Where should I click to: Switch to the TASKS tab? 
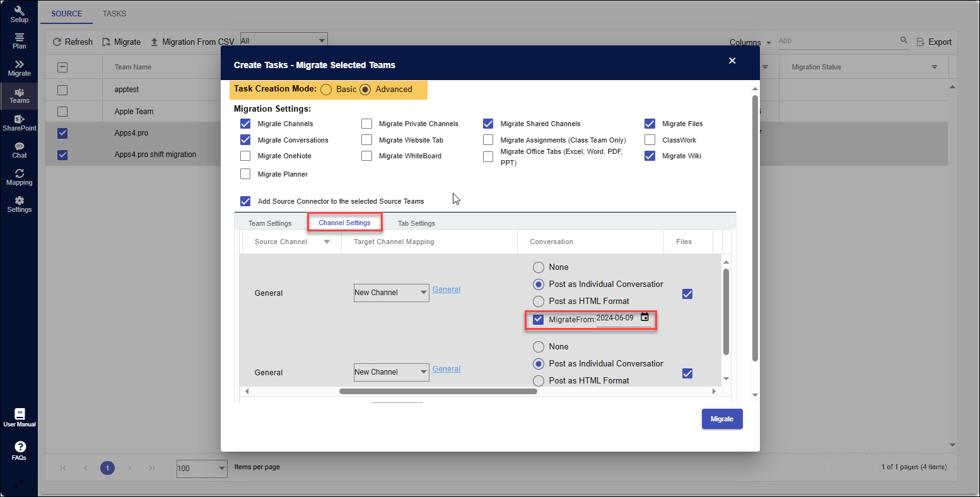click(x=114, y=14)
